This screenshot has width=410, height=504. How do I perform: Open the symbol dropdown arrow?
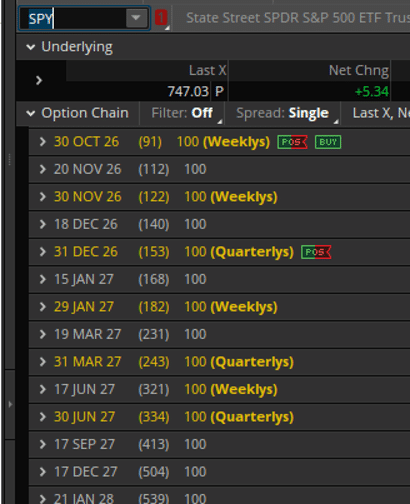[x=136, y=18]
